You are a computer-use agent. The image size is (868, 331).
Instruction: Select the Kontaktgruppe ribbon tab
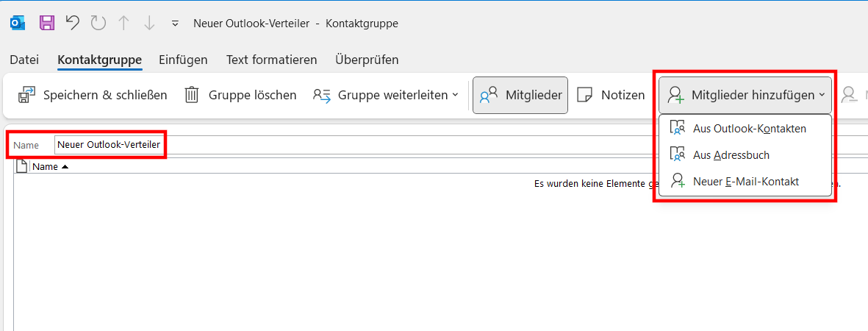pos(100,60)
